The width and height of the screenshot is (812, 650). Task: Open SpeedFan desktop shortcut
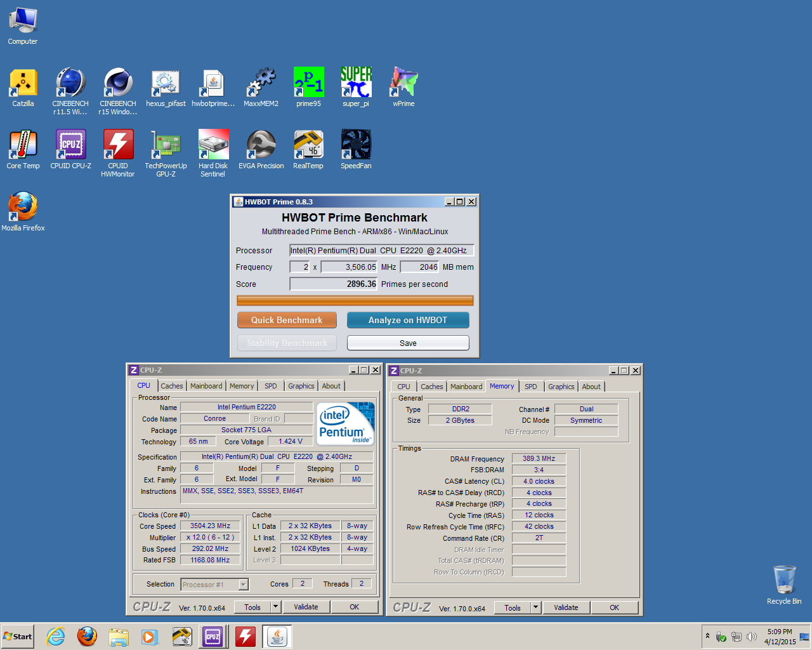point(356,150)
